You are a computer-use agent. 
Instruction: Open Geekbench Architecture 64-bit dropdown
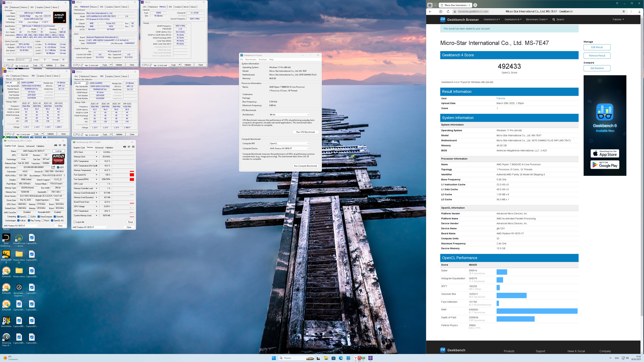point(289,115)
